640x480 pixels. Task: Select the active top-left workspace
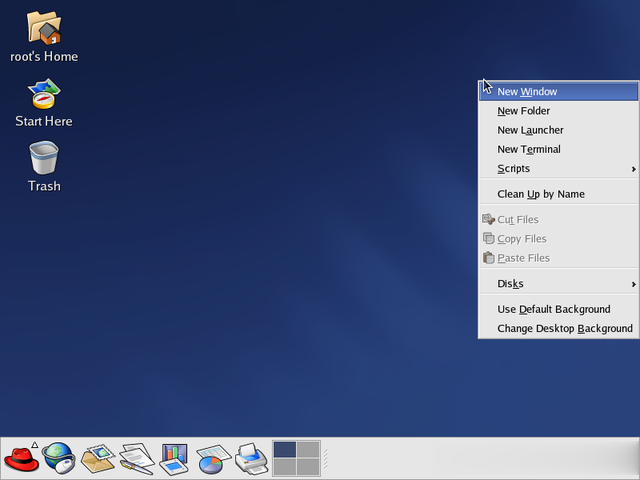[x=285, y=449]
